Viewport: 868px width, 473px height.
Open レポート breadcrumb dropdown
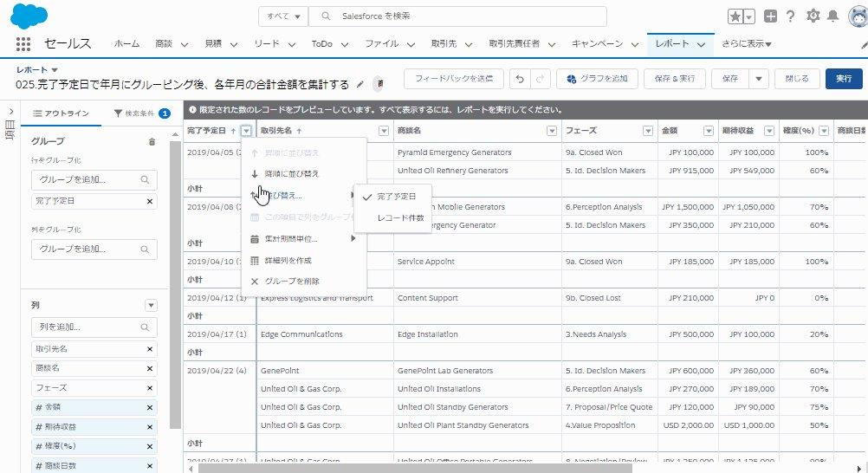click(x=55, y=70)
